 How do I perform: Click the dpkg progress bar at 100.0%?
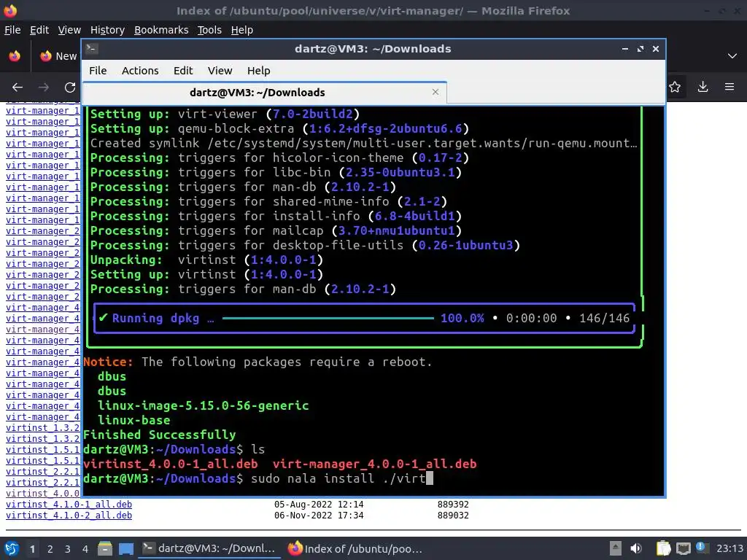click(328, 318)
